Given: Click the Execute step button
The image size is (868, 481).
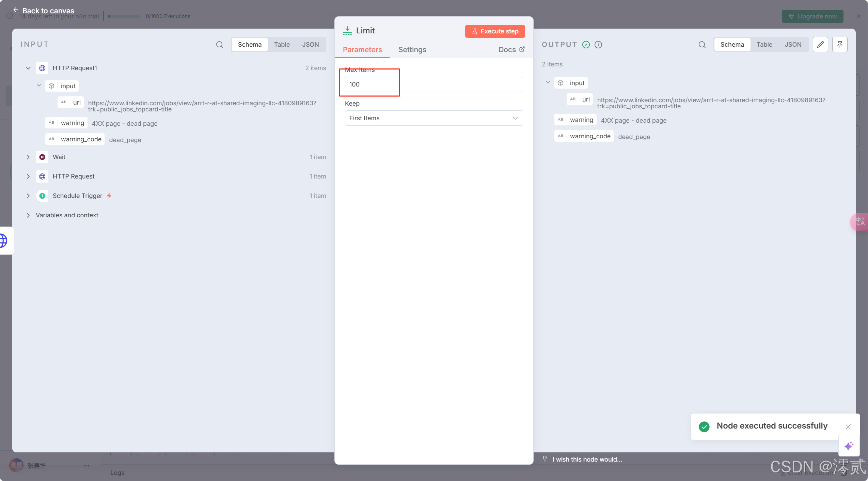Looking at the screenshot, I should pyautogui.click(x=495, y=31).
